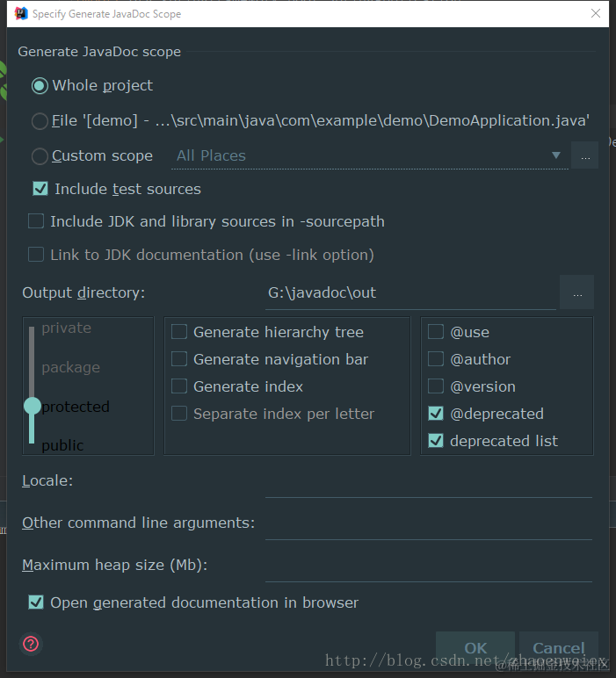Set visibility level to package
The height and width of the screenshot is (678, 616).
point(71,367)
